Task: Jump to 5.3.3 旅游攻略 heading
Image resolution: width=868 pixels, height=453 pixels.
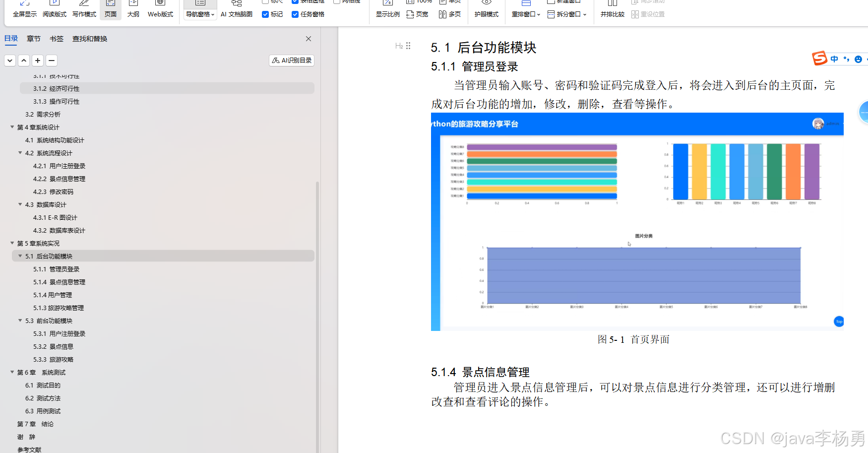Action: coord(53,359)
